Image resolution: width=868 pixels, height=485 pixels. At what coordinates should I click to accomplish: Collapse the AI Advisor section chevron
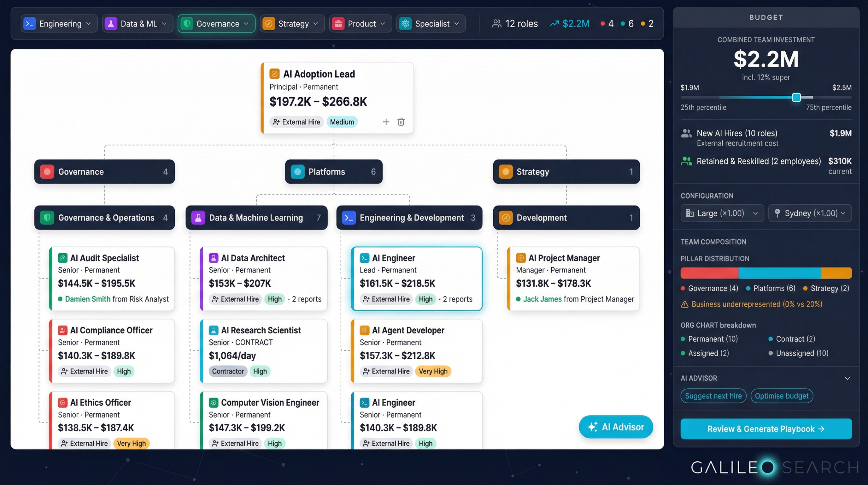(848, 378)
